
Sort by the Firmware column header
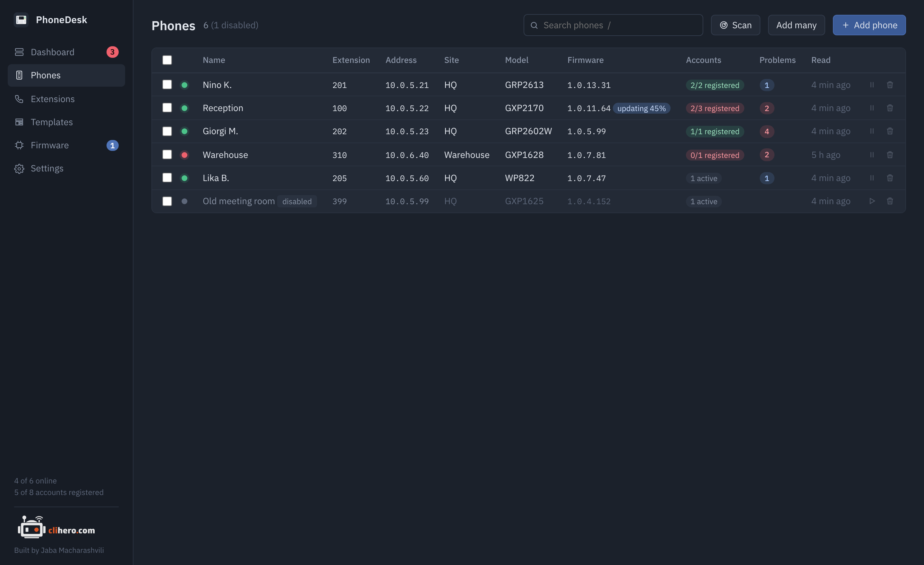pyautogui.click(x=586, y=60)
